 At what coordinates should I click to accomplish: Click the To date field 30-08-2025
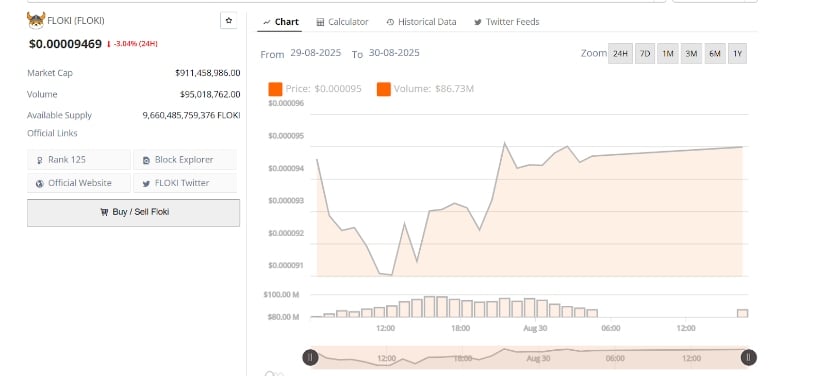[x=394, y=53]
